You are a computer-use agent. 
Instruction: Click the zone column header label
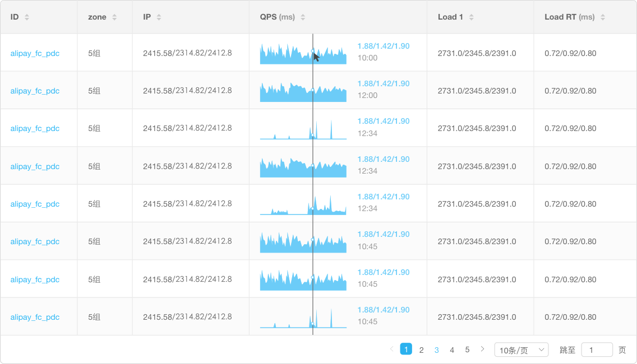coord(97,17)
